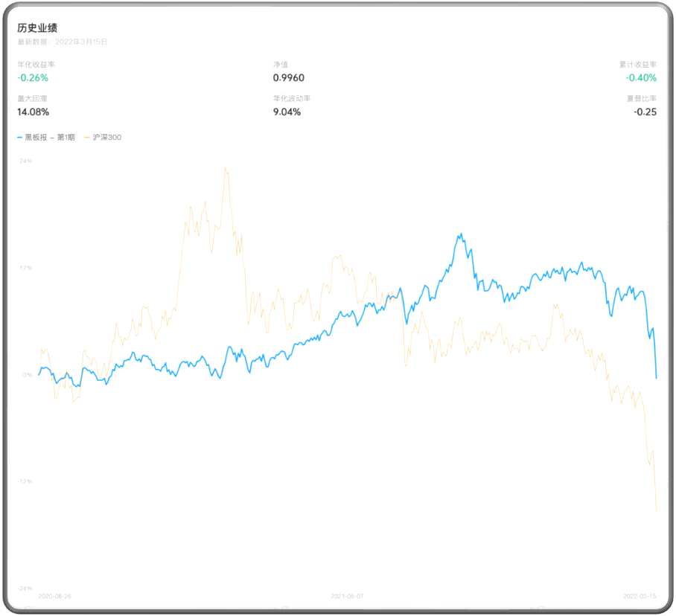
Task: Click the 24% y-axis label
Action: [25, 161]
